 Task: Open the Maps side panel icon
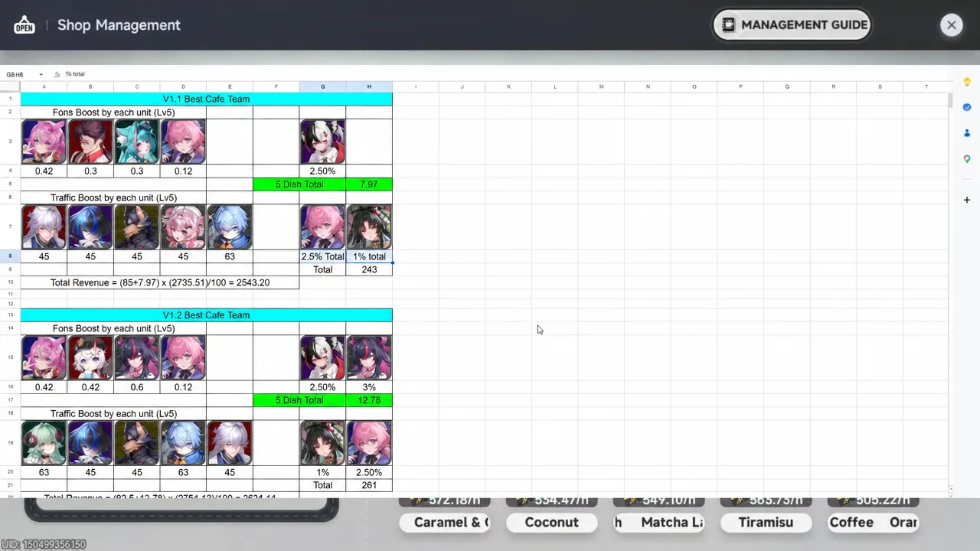pos(967,159)
